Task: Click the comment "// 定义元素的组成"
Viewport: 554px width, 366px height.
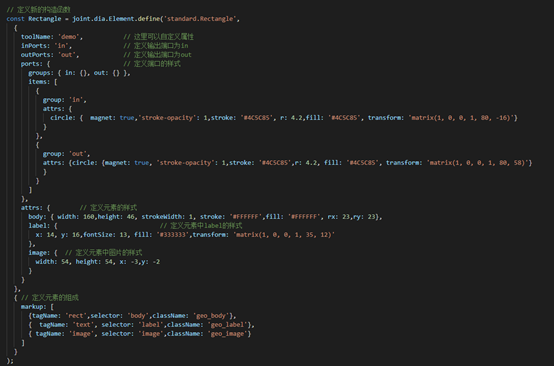Action: pos(50,297)
